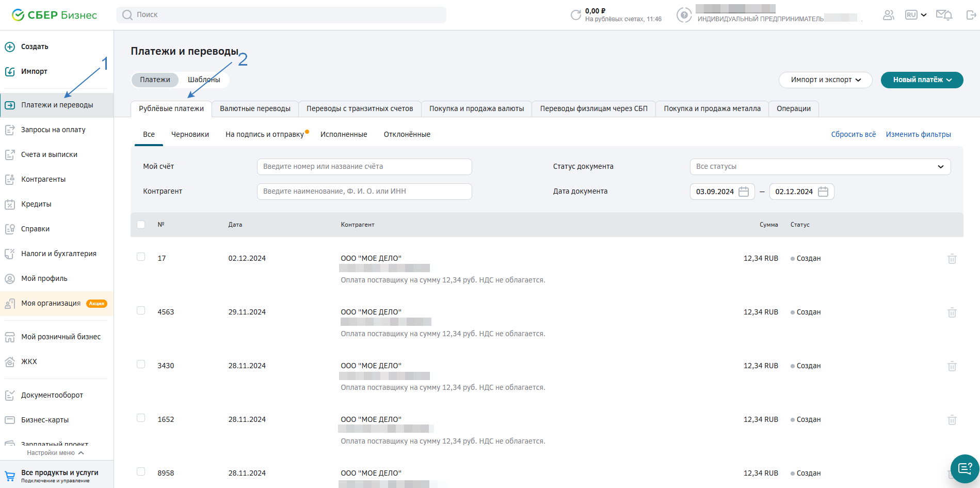Open the Операции tab
Viewport: 980px width, 488px height.
tap(794, 109)
